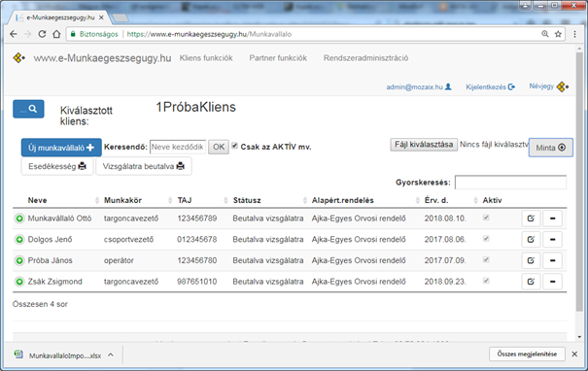The height and width of the screenshot is (371, 588).
Task: Click Fájl kiválasztása file chooser
Action: 424,145
